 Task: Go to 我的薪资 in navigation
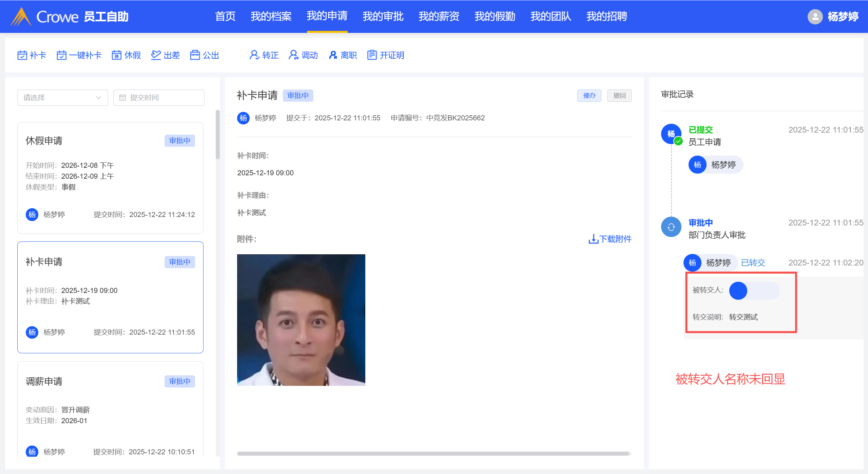pyautogui.click(x=439, y=16)
